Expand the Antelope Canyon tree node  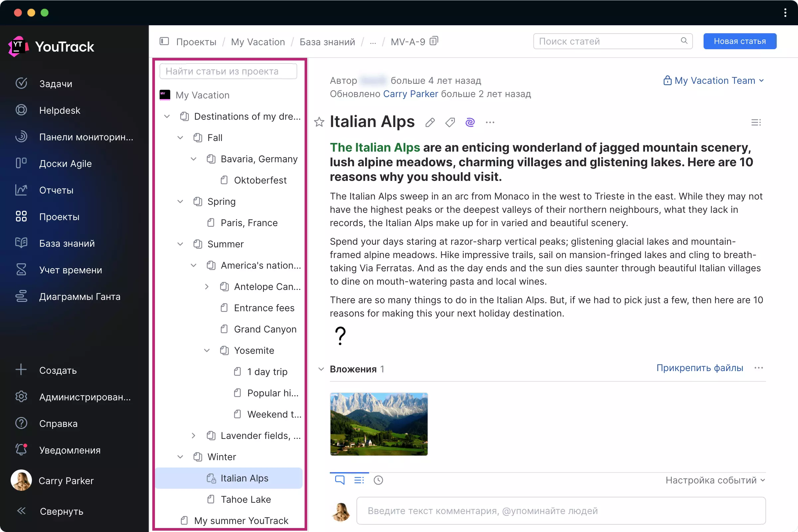pos(206,287)
